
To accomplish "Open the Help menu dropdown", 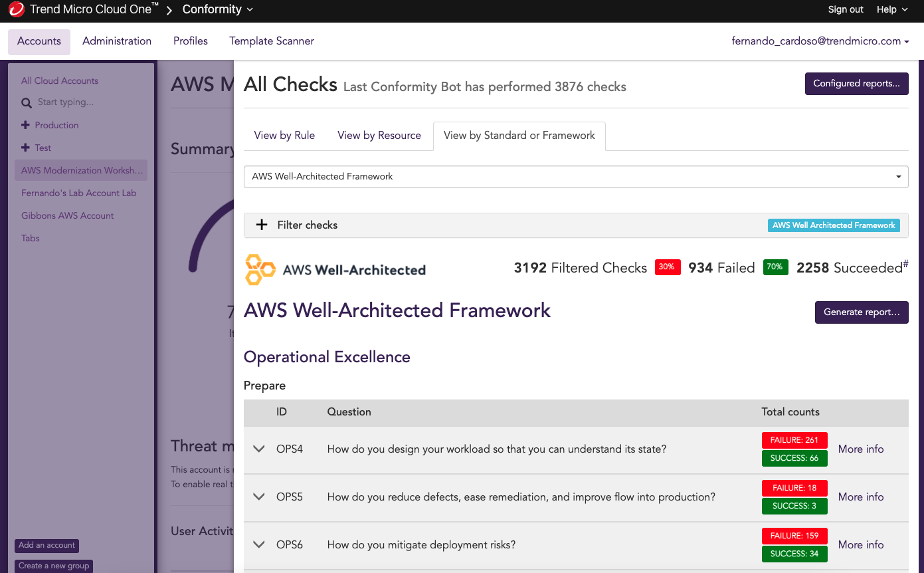I will [x=892, y=9].
